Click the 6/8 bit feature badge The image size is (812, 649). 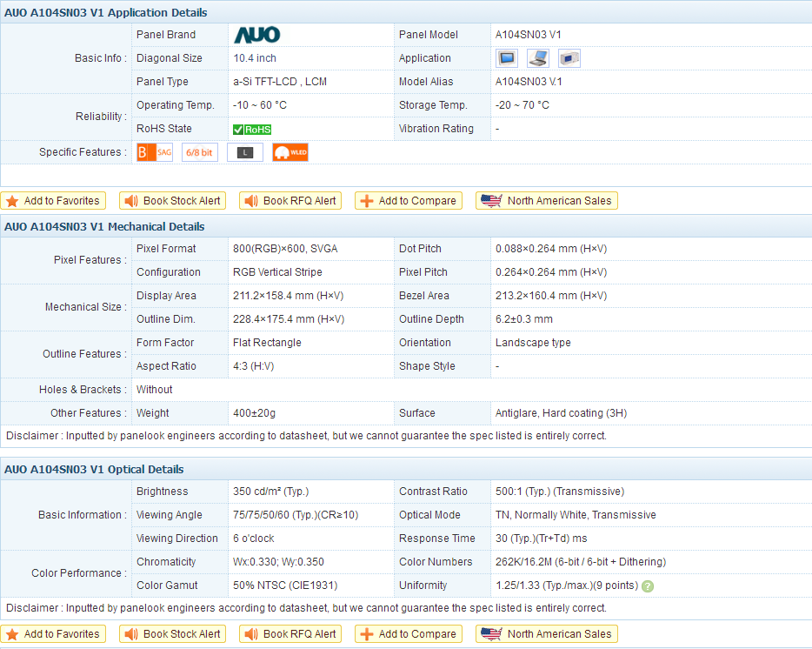pos(199,152)
